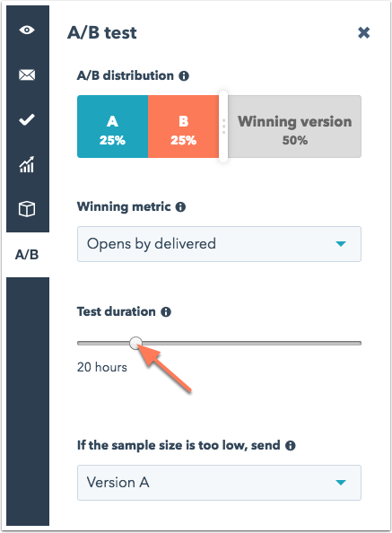Viewport: 392px width, 533px height.
Task: Click the A/B distribution divider handle
Action: point(223,127)
